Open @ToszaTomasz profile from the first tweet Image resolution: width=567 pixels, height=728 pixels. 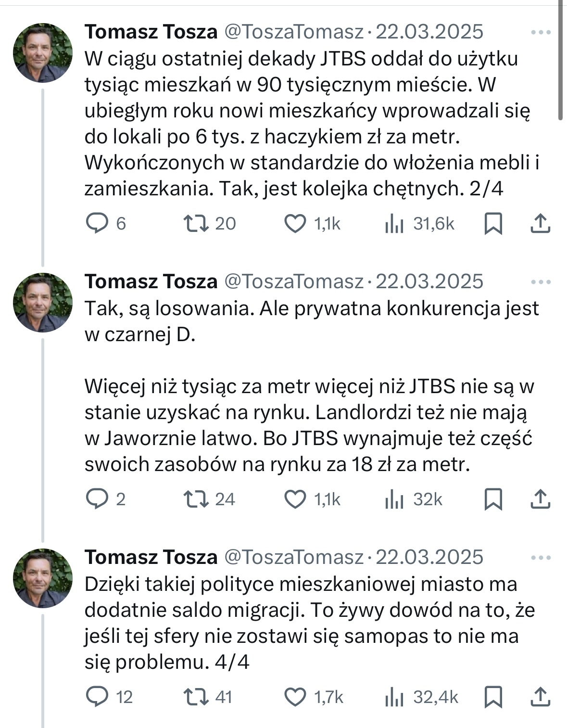(x=294, y=32)
